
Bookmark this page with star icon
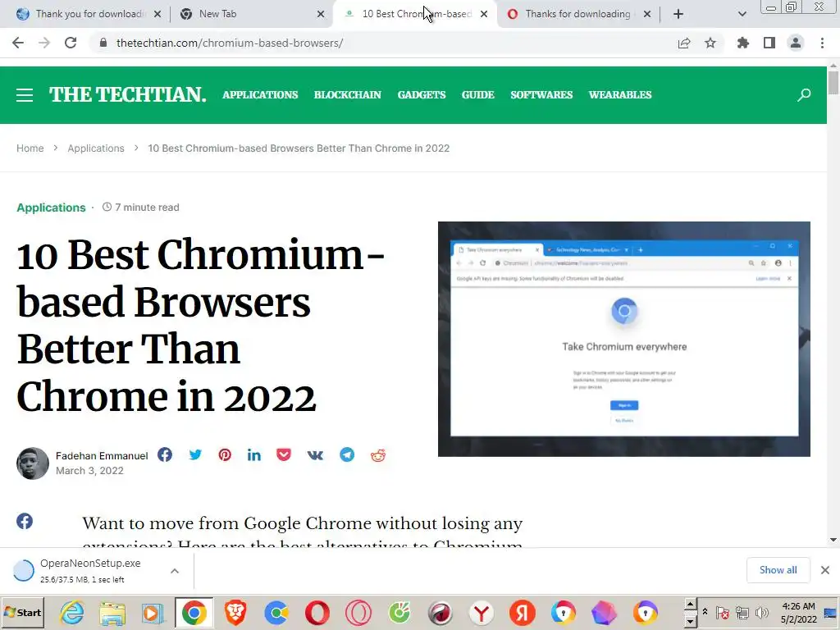tap(710, 43)
